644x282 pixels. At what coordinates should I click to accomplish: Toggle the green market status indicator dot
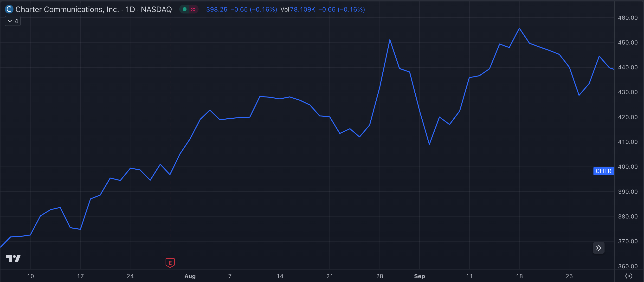[185, 9]
